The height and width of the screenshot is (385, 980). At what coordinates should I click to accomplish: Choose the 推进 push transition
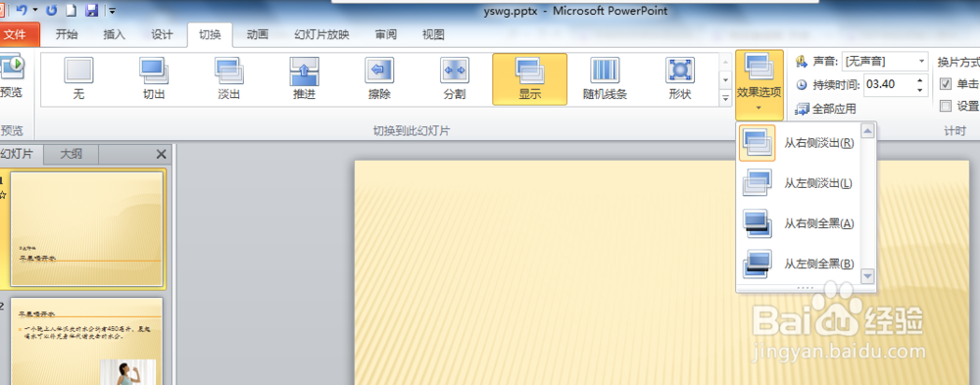(305, 79)
